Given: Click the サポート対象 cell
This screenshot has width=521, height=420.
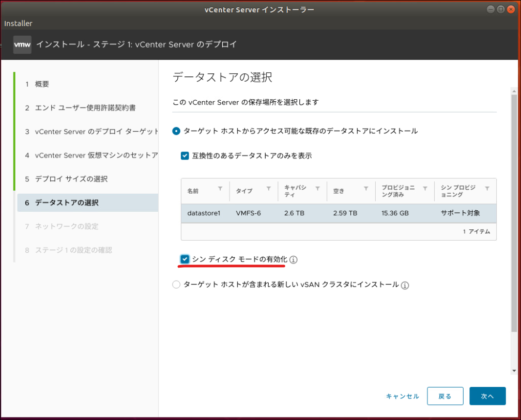Looking at the screenshot, I should 460,213.
